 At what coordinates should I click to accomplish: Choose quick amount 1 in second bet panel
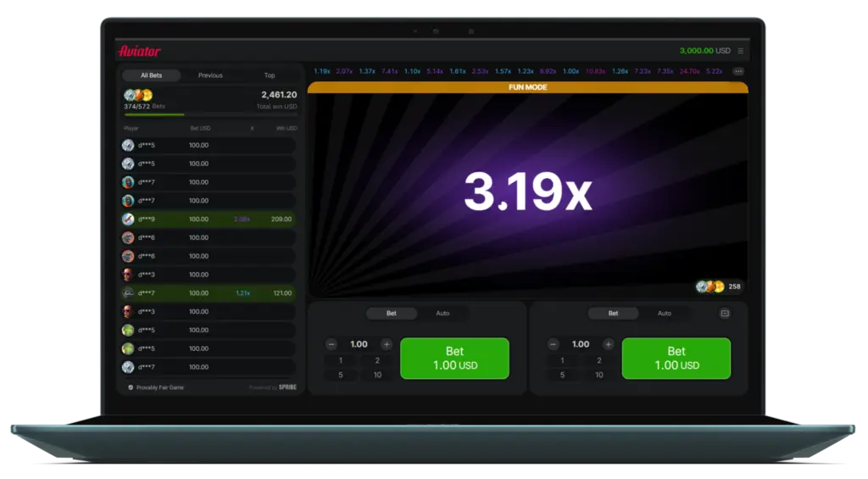(563, 360)
